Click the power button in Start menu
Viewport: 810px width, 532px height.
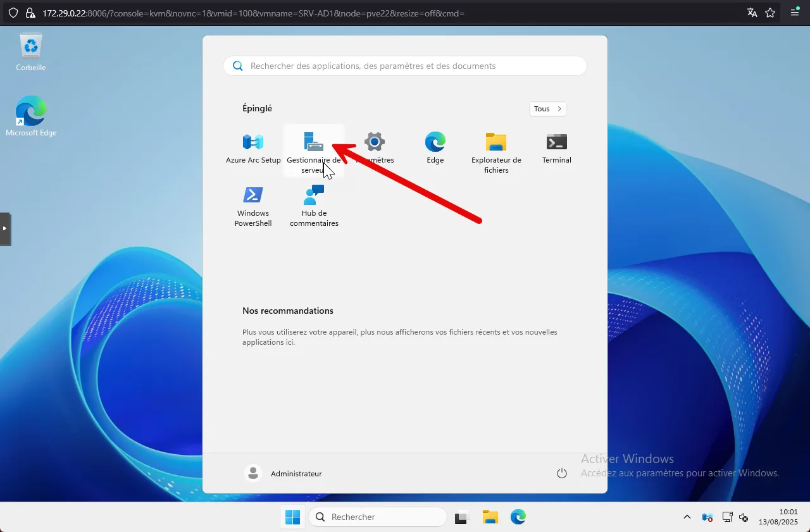[x=561, y=473]
